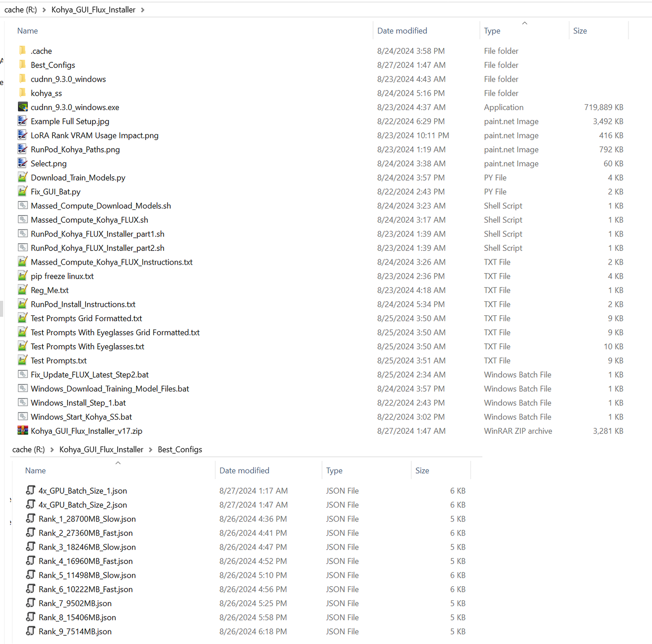The image size is (652, 644).
Task: Click Best_Configs in the lower breadcrumb
Action: pos(180,450)
